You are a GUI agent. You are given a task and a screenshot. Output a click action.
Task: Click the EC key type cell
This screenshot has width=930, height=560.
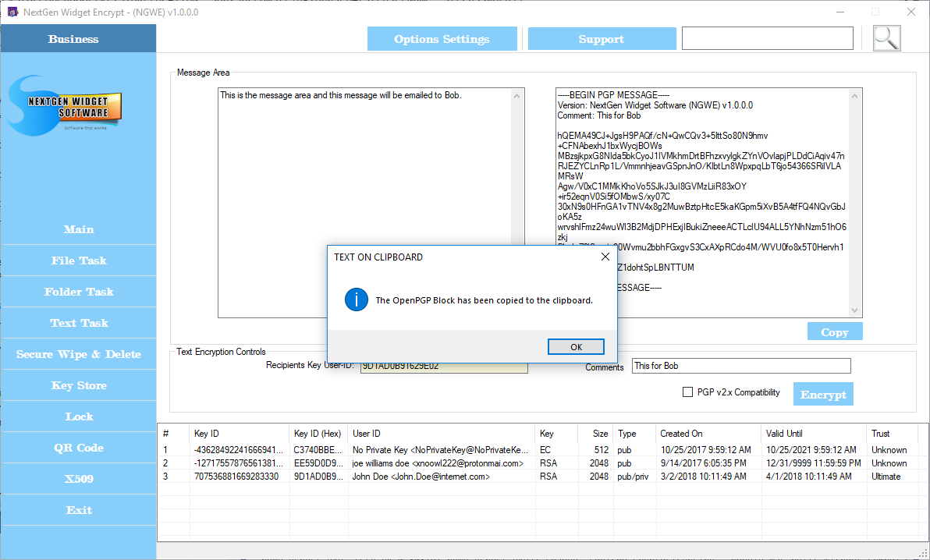[545, 450]
